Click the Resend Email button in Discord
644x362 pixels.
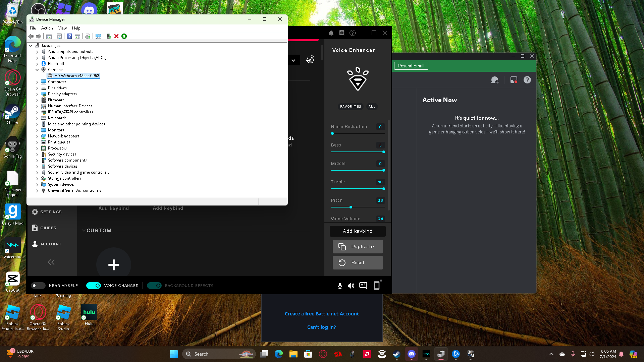point(411,66)
